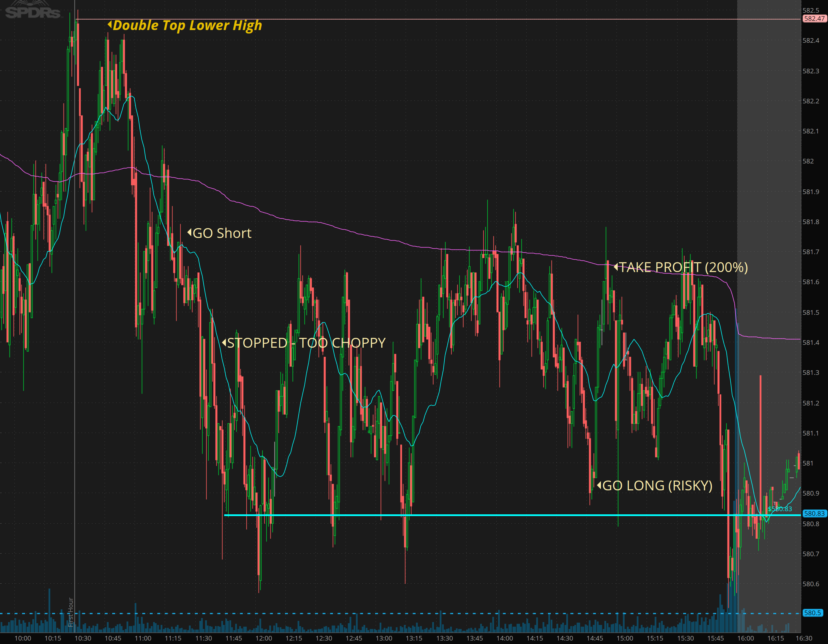Select the Double Top Lower High annotation text
The height and width of the screenshot is (644, 828).
coord(188,25)
